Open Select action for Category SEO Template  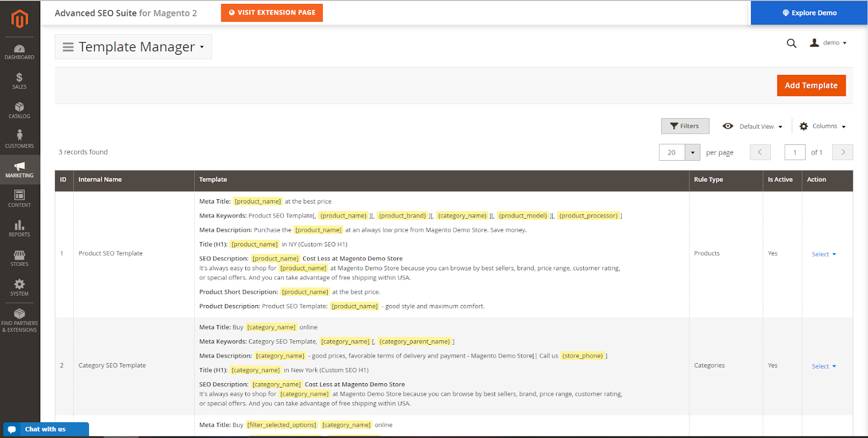pos(824,366)
